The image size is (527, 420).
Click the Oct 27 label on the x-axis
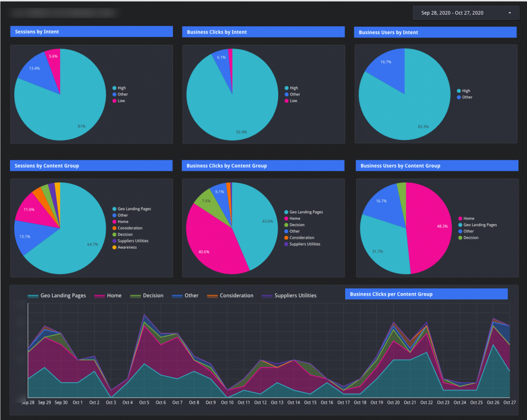510,403
